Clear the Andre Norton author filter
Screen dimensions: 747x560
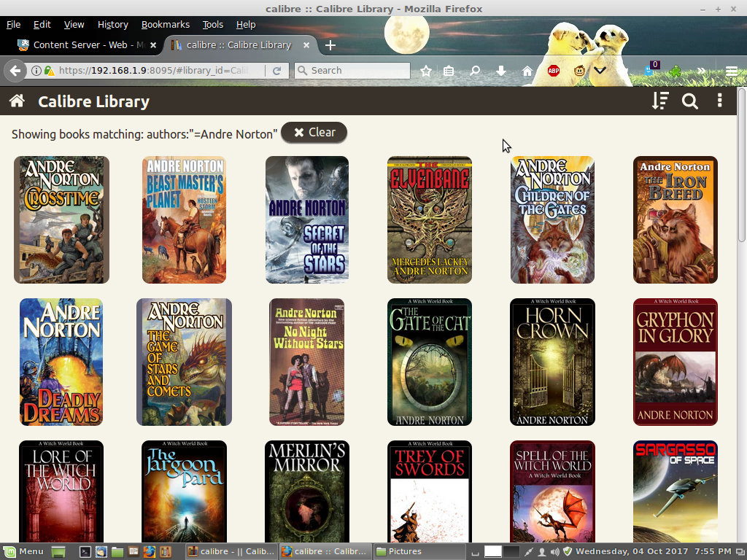click(314, 133)
